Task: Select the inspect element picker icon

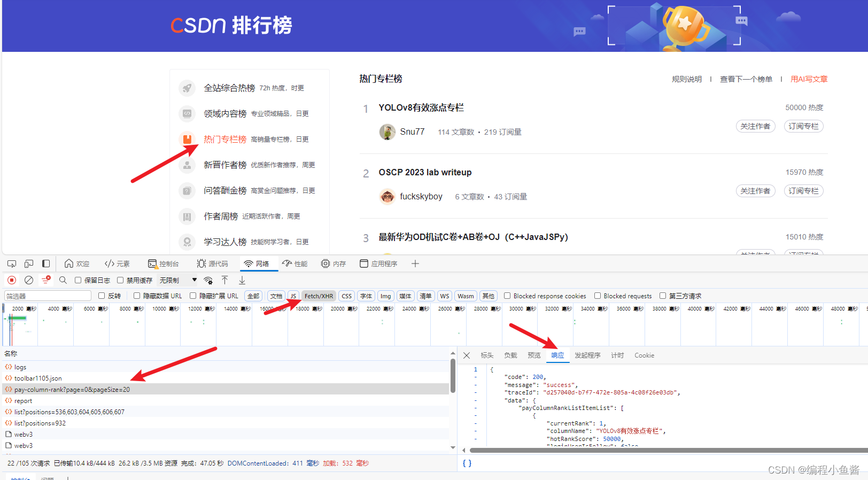Action: click(x=12, y=264)
